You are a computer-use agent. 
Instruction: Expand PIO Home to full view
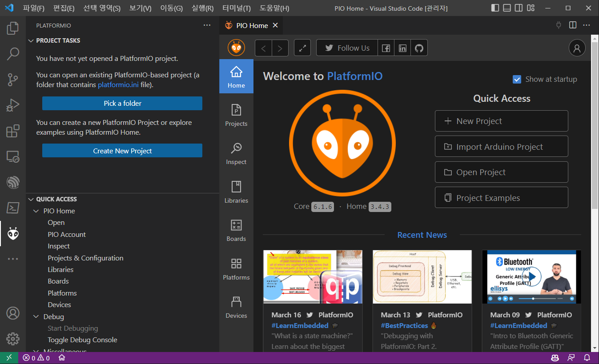coord(302,48)
